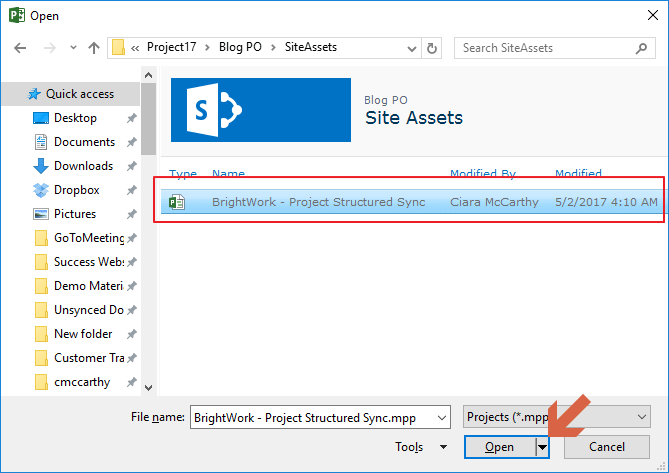Open the Projects (*.mpp) file type dropdown
This screenshot has height=473, width=669.
click(x=556, y=417)
